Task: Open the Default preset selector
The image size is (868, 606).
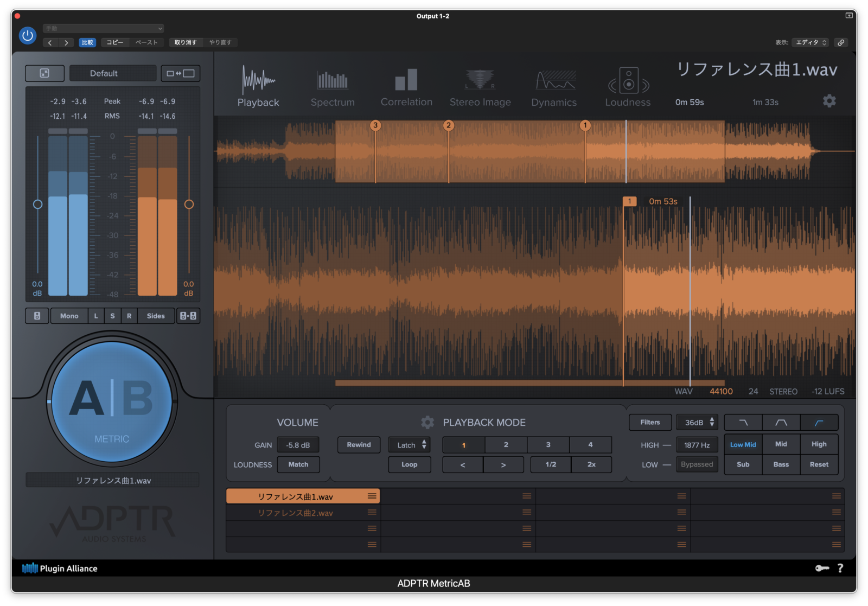Action: click(112, 73)
